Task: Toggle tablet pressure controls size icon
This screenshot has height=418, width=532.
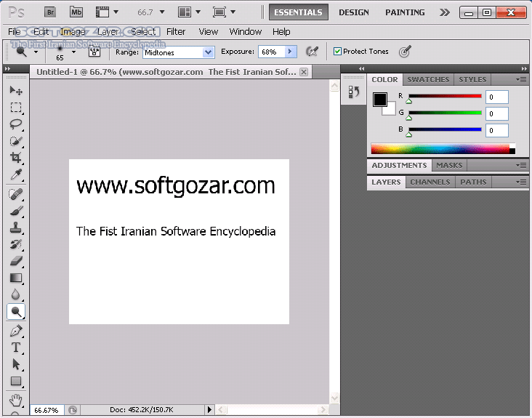Action: click(x=405, y=52)
